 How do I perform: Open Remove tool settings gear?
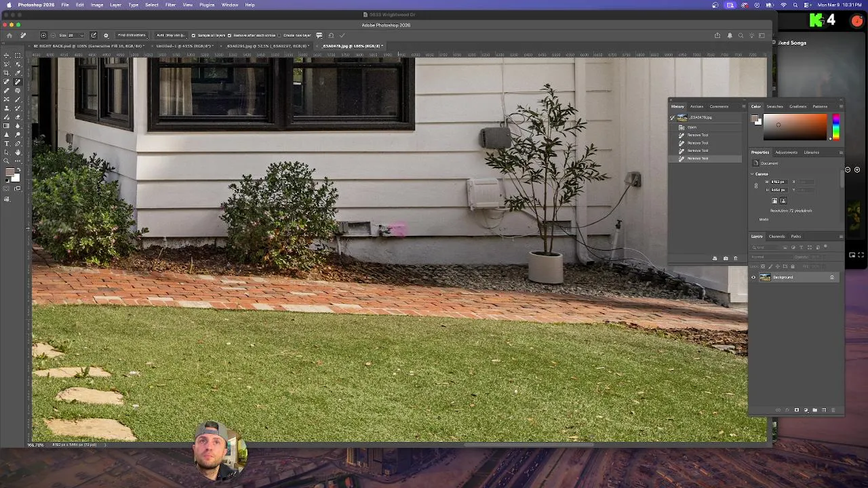tap(106, 35)
